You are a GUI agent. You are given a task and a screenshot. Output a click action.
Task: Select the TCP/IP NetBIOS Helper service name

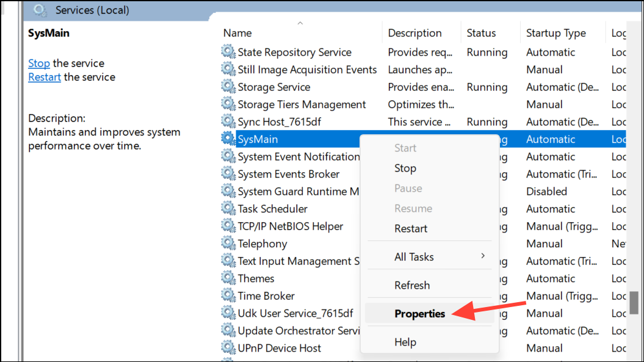(x=291, y=226)
